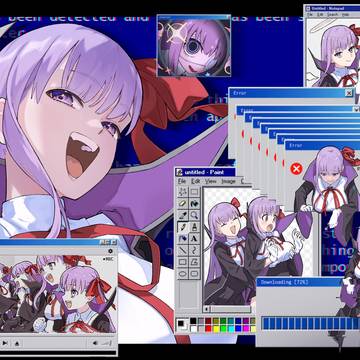Open the Edit menu in Paint
This screenshot has height=360, width=360.
pos(195,181)
